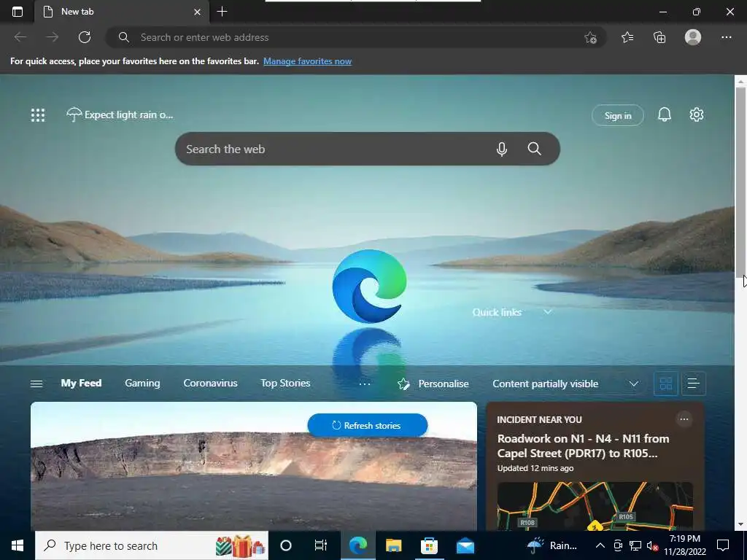Open the notifications bell icon

664,114
